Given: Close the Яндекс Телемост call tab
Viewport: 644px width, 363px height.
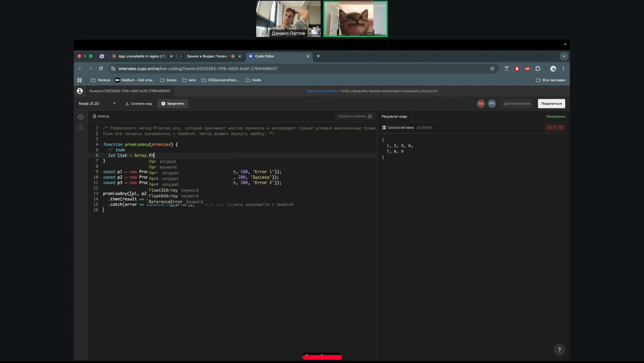Looking at the screenshot, I should tap(240, 56).
